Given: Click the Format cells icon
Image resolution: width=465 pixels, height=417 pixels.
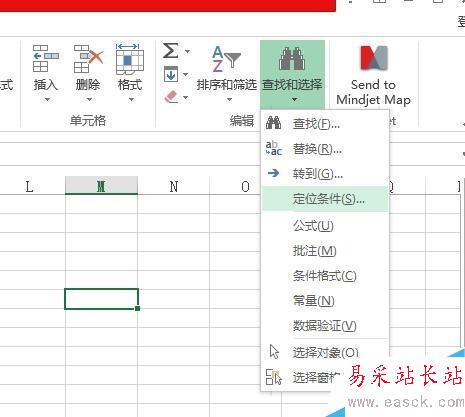Looking at the screenshot, I should point(130,59).
